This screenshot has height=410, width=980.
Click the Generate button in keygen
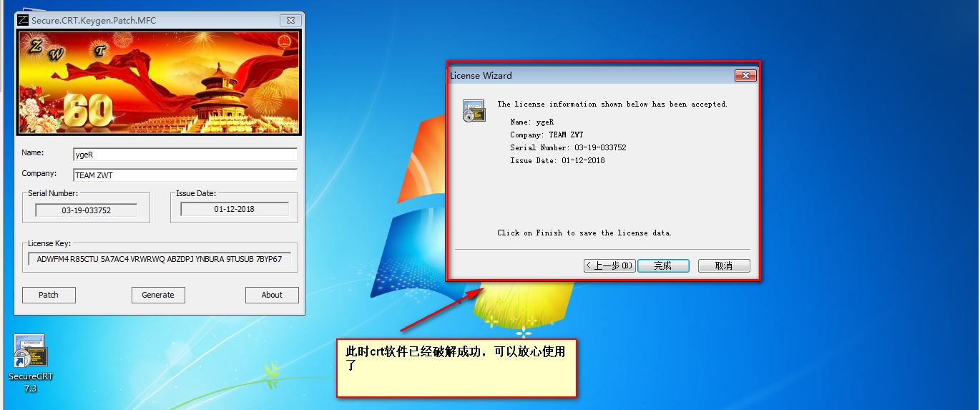(158, 295)
